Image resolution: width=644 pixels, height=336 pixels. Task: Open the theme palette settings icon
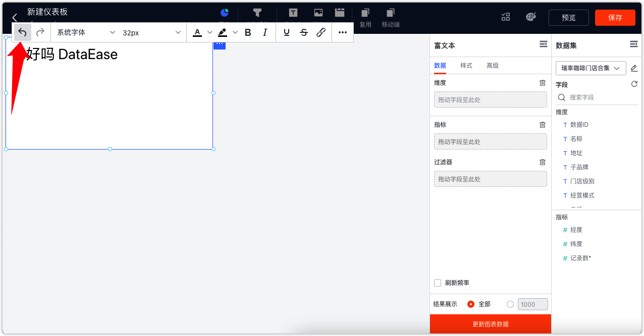click(x=531, y=17)
